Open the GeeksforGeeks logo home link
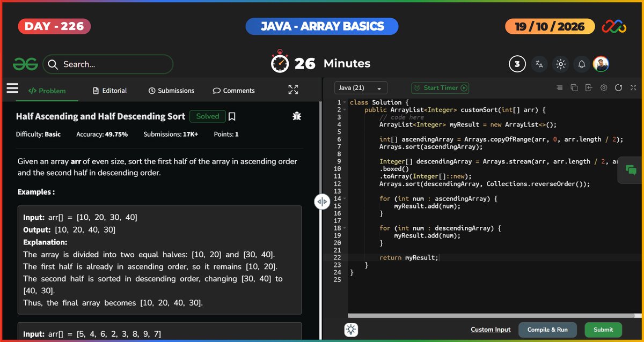 tap(25, 64)
